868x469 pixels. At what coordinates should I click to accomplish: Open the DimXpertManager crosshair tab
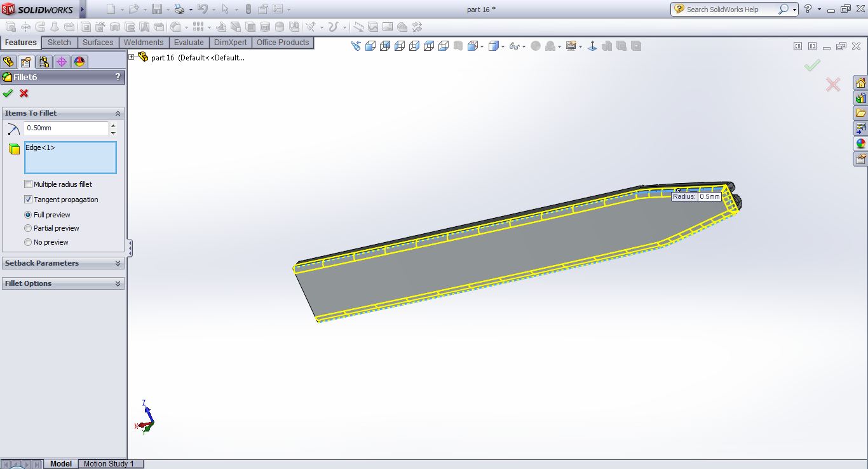[62, 62]
